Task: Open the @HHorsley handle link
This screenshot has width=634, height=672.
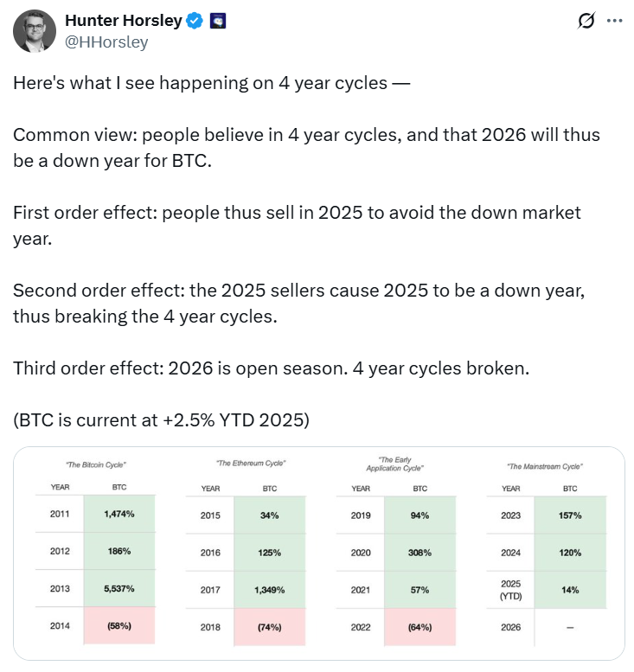Action: (x=106, y=42)
